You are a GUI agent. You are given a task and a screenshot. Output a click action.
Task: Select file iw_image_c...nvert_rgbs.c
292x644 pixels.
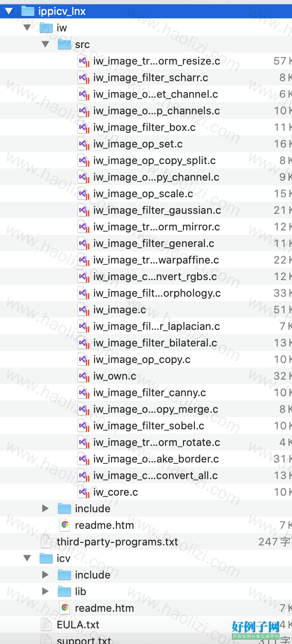(x=155, y=277)
